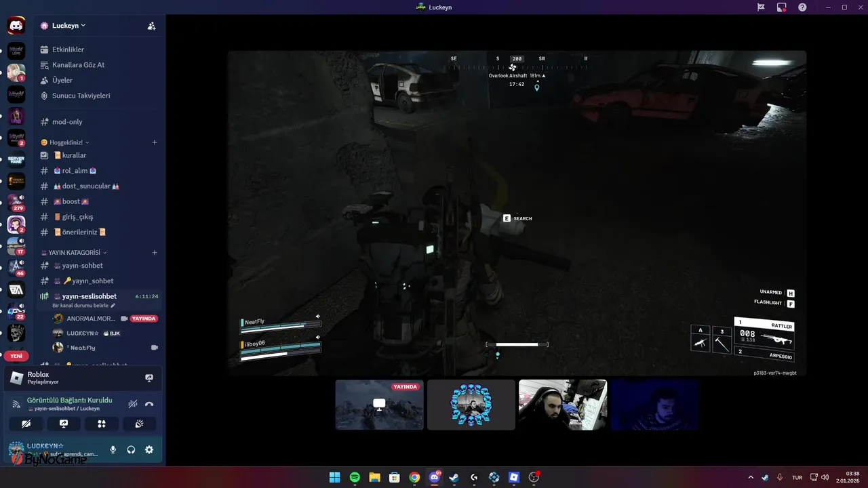The image size is (868, 488).
Task: Add channel to Hoşgeldiniz category
Action: (x=155, y=142)
